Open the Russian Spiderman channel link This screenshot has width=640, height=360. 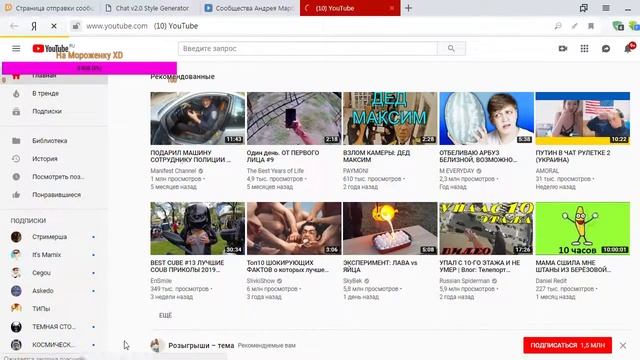pyautogui.click(x=464, y=281)
